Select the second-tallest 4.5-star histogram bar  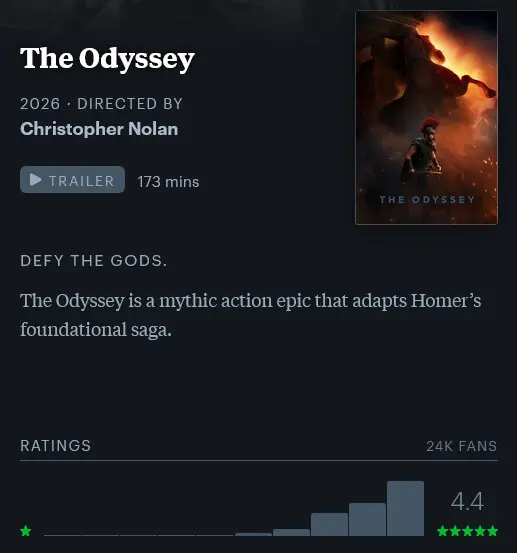tap(367, 519)
